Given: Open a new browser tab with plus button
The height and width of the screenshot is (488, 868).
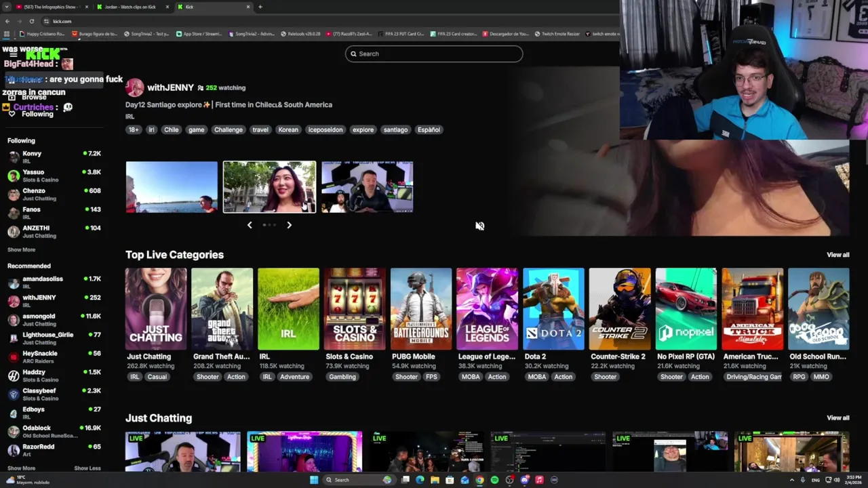Looking at the screenshot, I should click(x=260, y=7).
